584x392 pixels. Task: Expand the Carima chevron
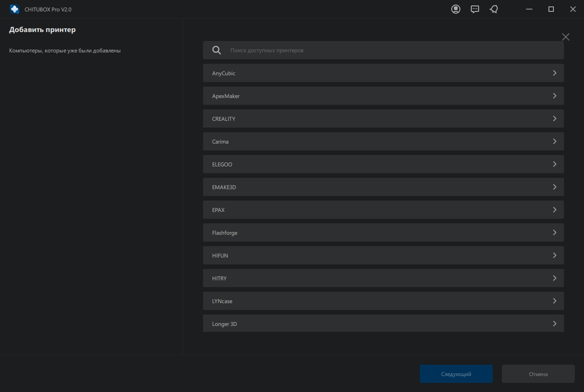(555, 141)
